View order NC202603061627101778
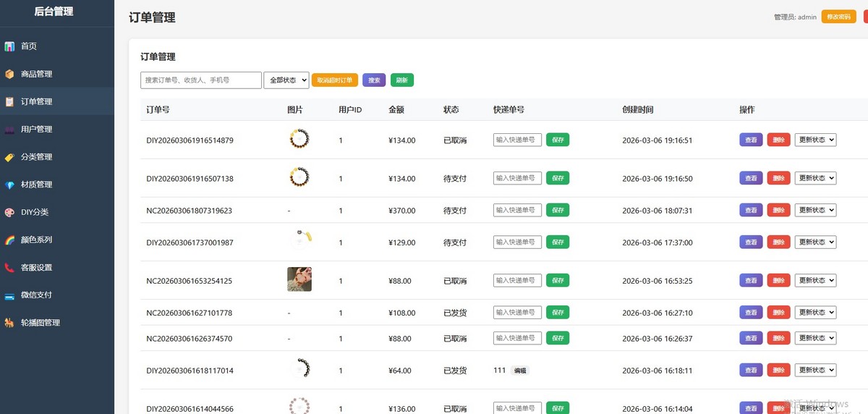868x414 pixels. pos(751,312)
